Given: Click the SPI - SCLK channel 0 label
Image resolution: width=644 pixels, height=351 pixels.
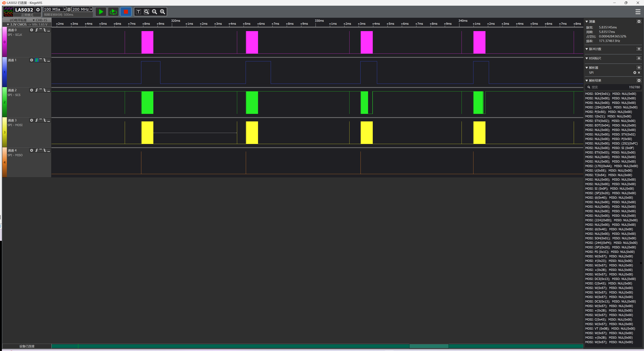Looking at the screenshot, I should pyautogui.click(x=15, y=35).
